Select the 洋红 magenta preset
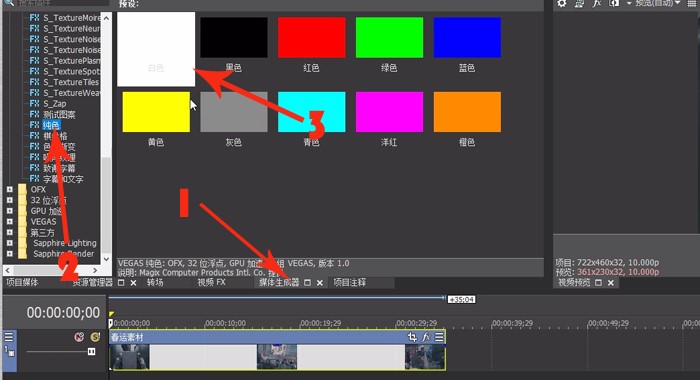Image resolution: width=700 pixels, height=380 pixels. [389, 112]
